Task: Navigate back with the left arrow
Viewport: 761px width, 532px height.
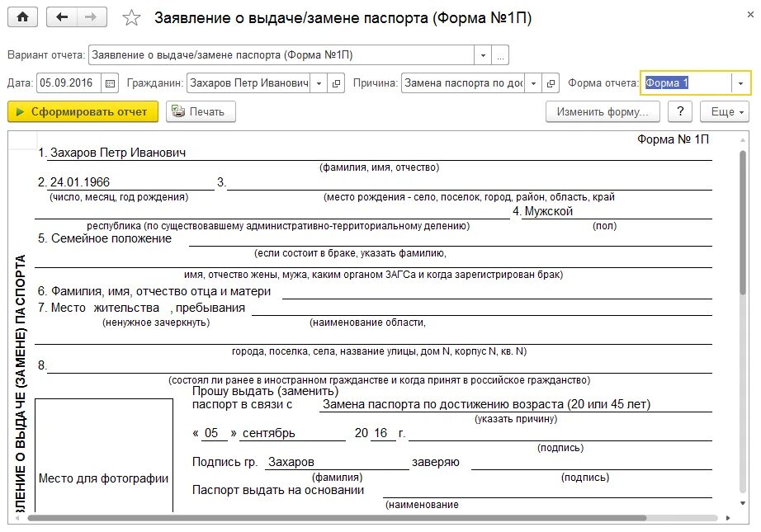Action: click(62, 17)
